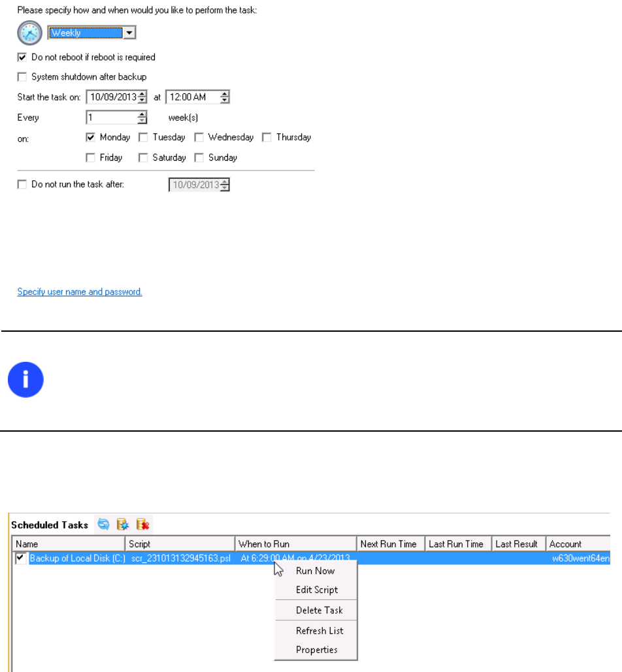The width and height of the screenshot is (622, 672).
Task: Choose Edit Script from the context menu
Action: click(x=316, y=590)
